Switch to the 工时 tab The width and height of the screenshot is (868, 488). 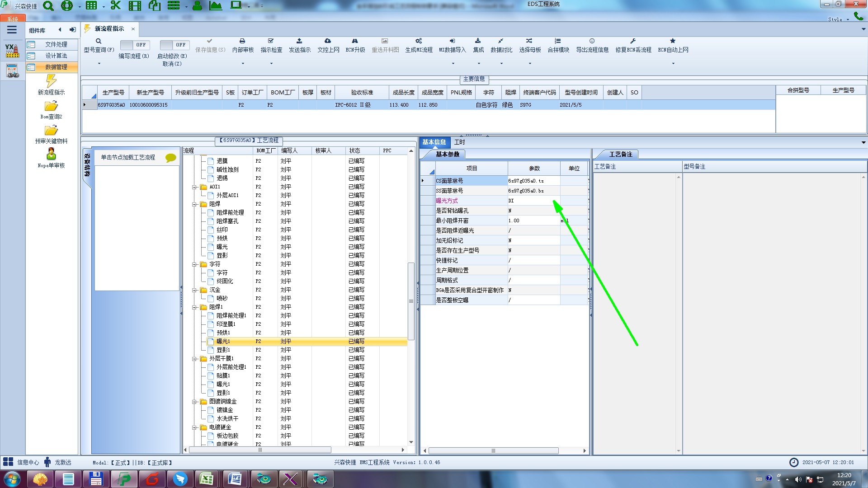[459, 142]
